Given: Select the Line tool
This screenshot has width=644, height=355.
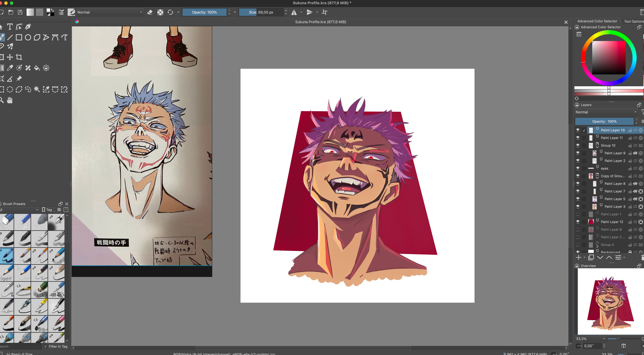Looking at the screenshot, I should click(x=10, y=37).
